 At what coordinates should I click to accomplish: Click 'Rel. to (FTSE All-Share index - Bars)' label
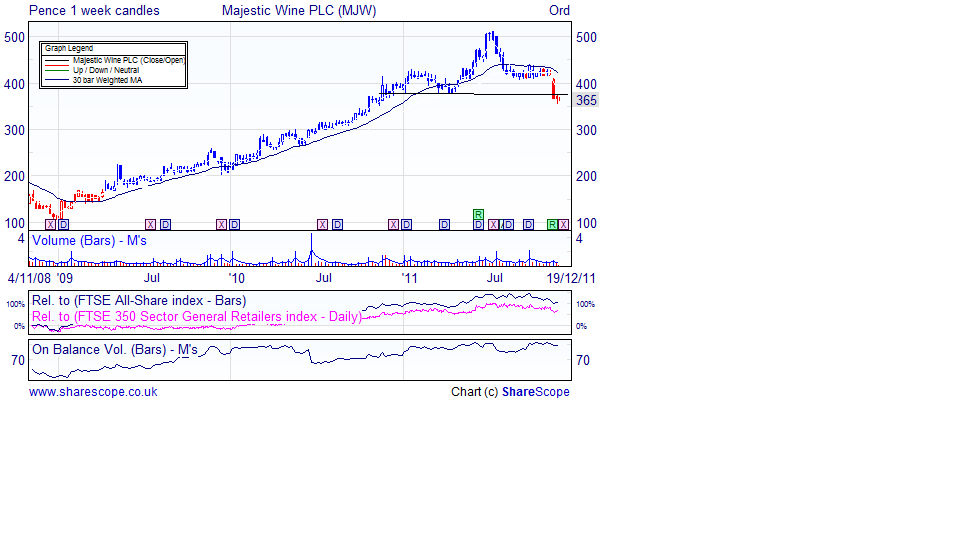[139, 301]
